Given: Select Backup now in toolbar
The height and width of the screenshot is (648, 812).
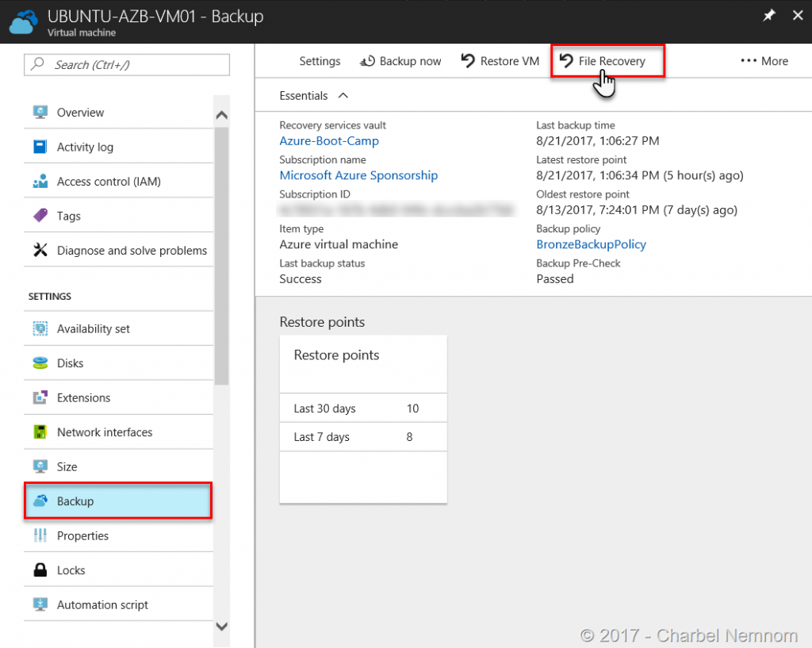Looking at the screenshot, I should pos(400,61).
